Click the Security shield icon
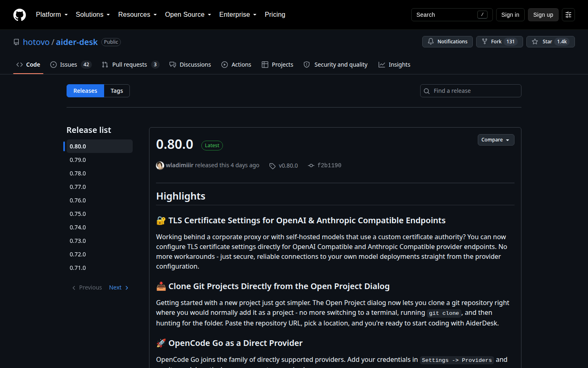 [307, 65]
